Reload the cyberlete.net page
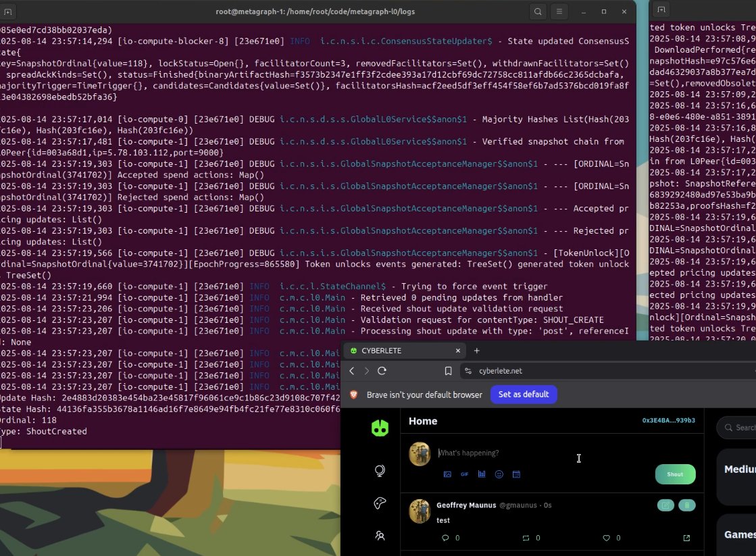 coord(382,371)
